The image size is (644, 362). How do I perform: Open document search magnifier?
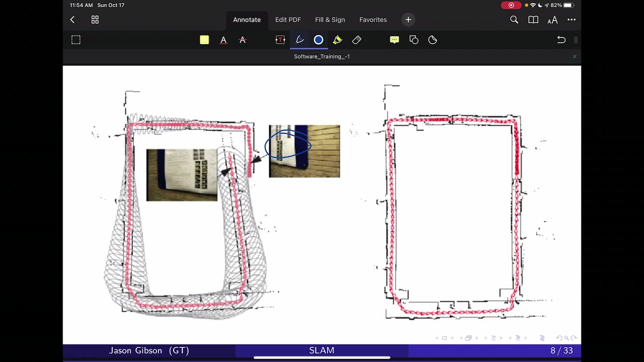(x=514, y=20)
